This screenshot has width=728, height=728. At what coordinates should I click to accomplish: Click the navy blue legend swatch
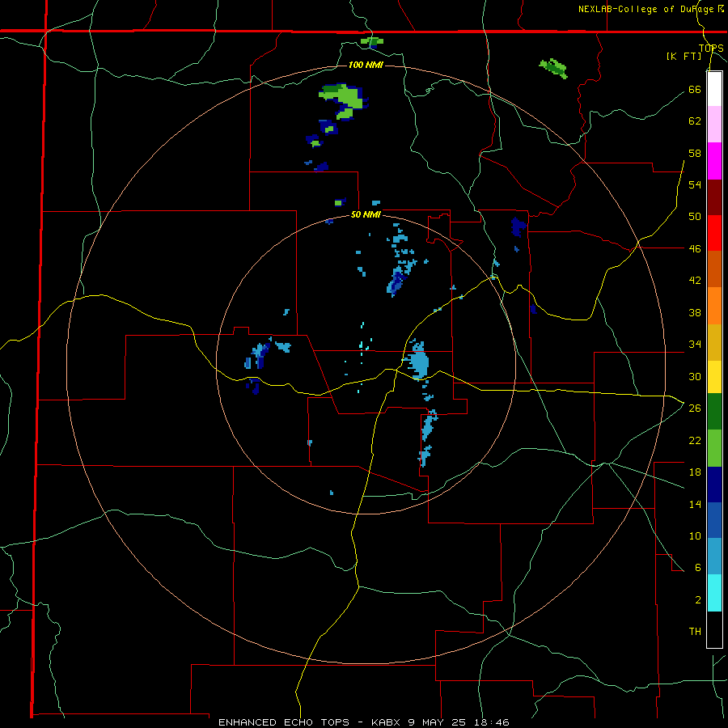(714, 485)
